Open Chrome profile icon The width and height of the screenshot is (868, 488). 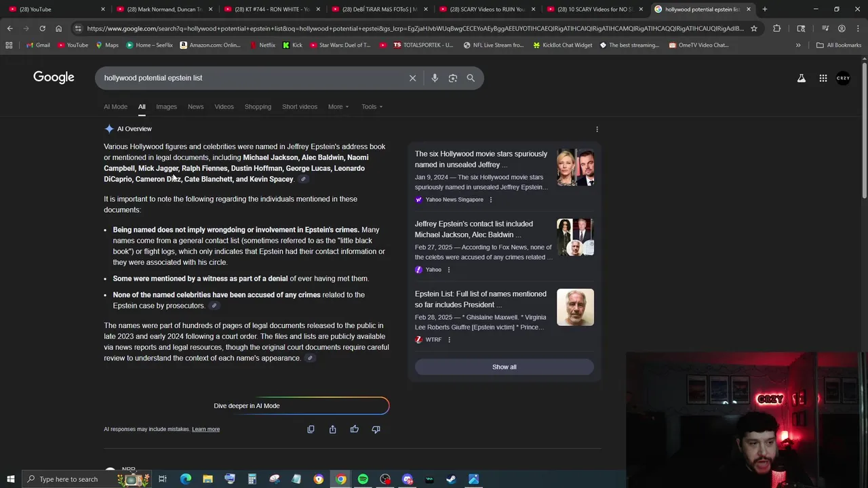(842, 28)
